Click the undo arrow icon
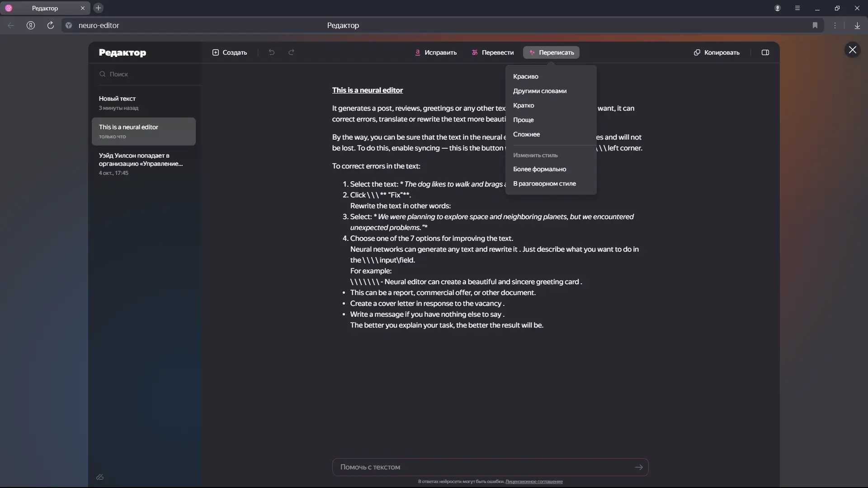This screenshot has width=868, height=488. [x=271, y=52]
